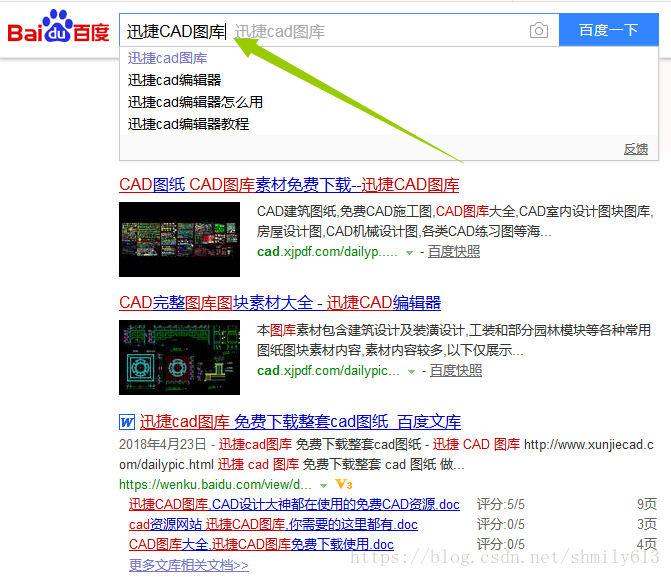Click the 9页 page count
Screen dimensions: 671x577
pos(647,504)
